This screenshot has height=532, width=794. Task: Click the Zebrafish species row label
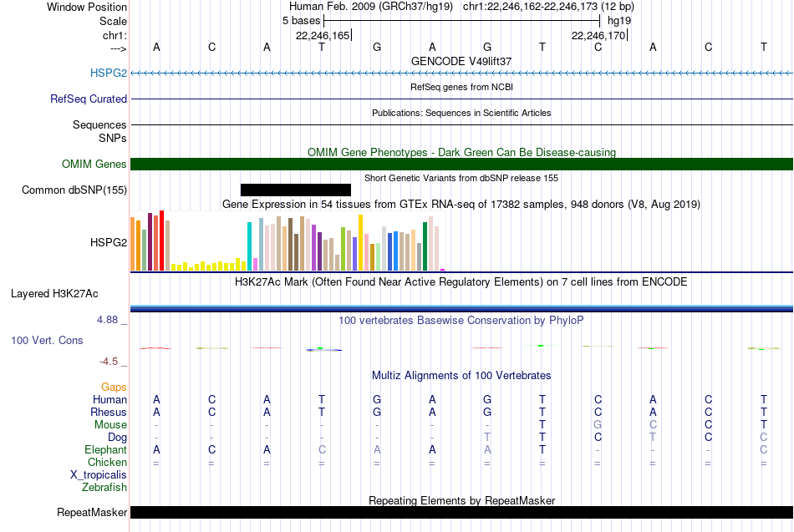(104, 487)
